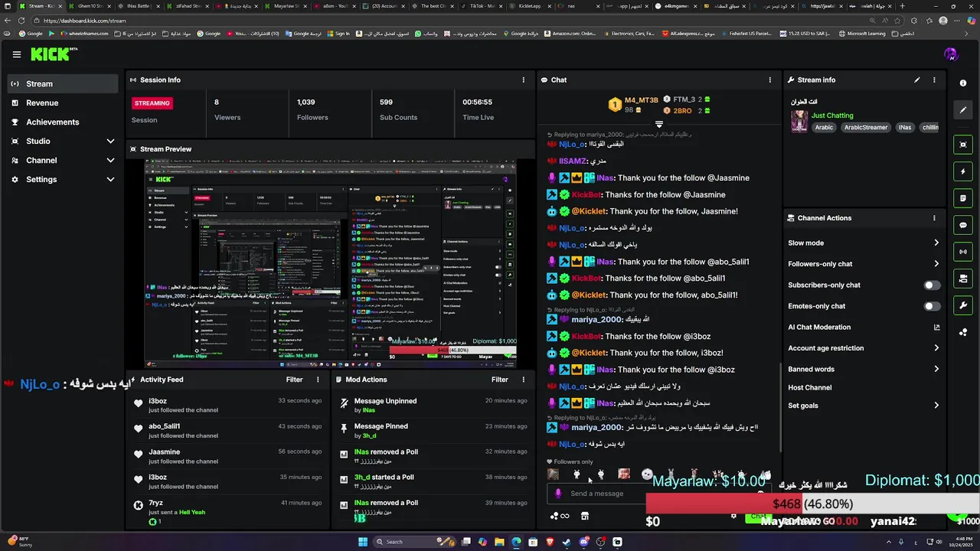This screenshot has width=980, height=551.
Task: Click Jaasmine in Activity Feed
Action: [165, 452]
